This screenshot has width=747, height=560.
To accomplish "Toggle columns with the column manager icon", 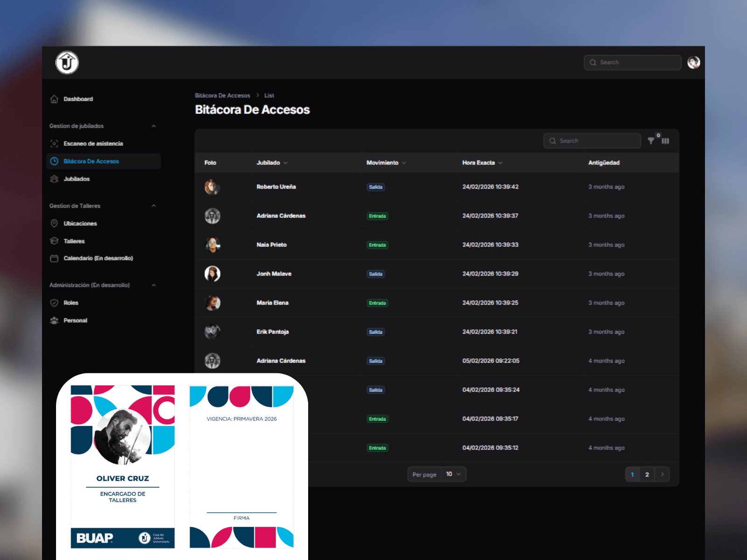I will point(665,141).
